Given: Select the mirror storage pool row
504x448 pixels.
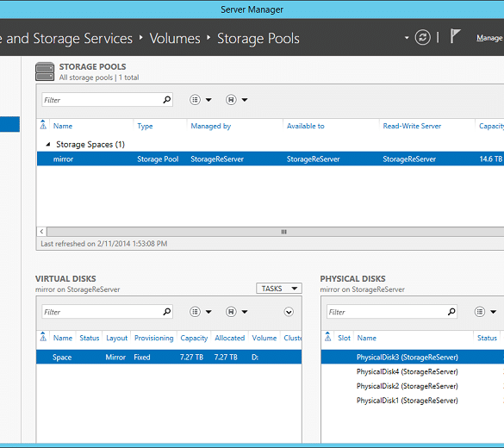Looking at the screenshot, I should click(271, 159).
